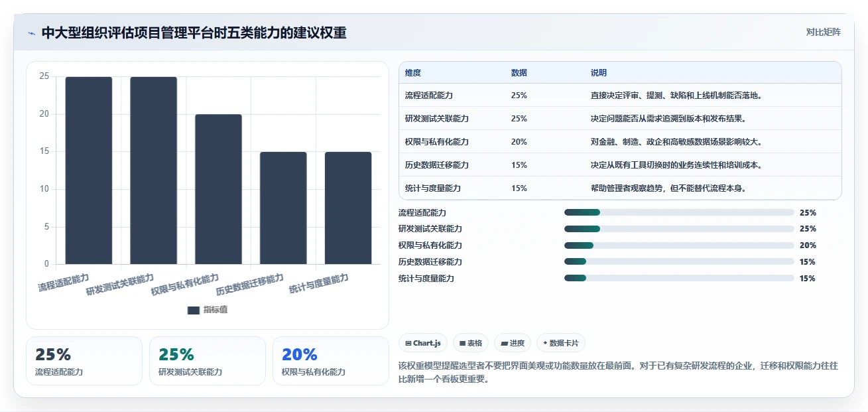Viewport: 868px width, 412px height.
Task: Click the 10 y-axis tick label
Action: tap(44, 189)
